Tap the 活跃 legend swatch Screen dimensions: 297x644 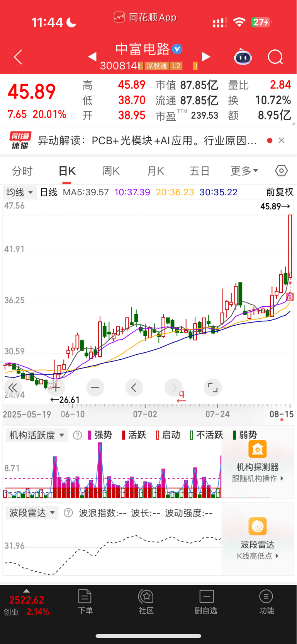[x=124, y=435]
